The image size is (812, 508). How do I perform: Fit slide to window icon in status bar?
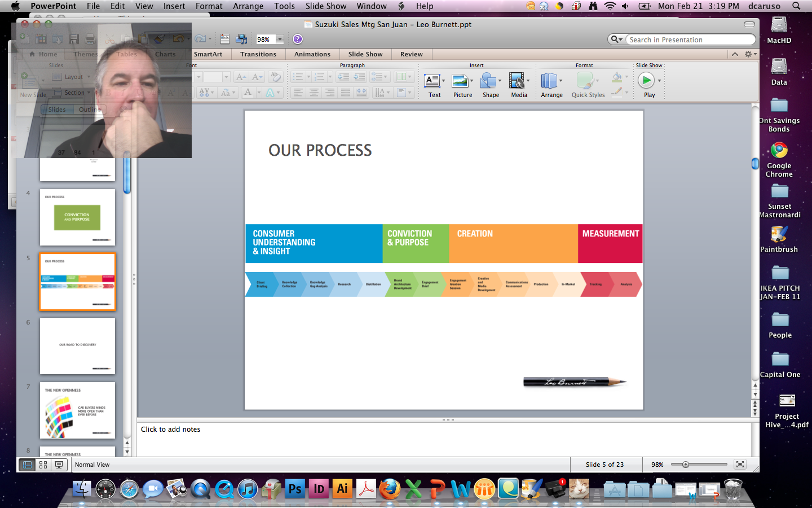click(740, 465)
